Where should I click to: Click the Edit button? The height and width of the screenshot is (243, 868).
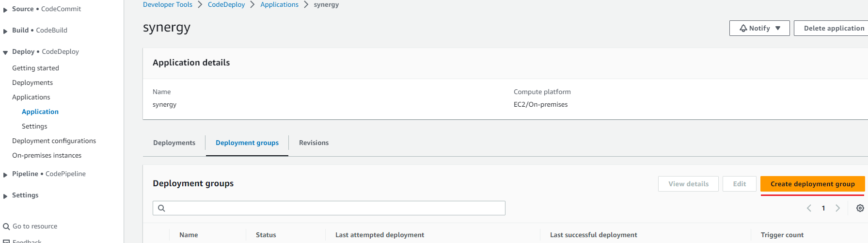coord(739,184)
